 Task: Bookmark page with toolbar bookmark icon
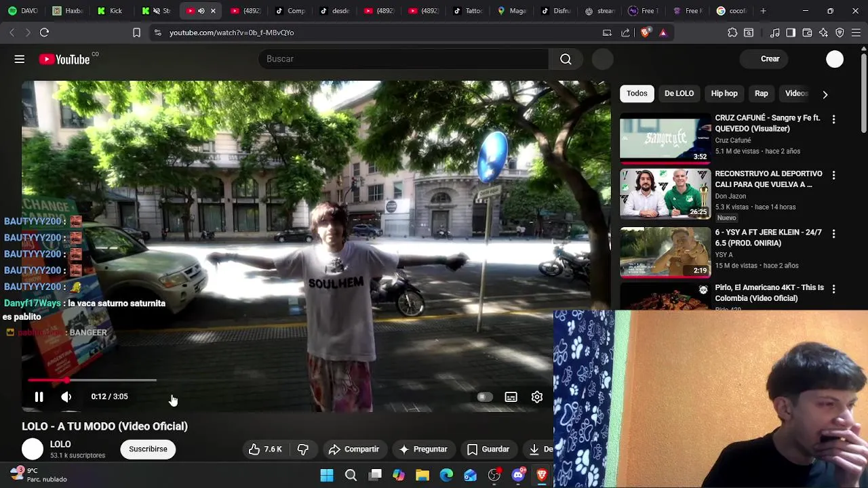136,33
